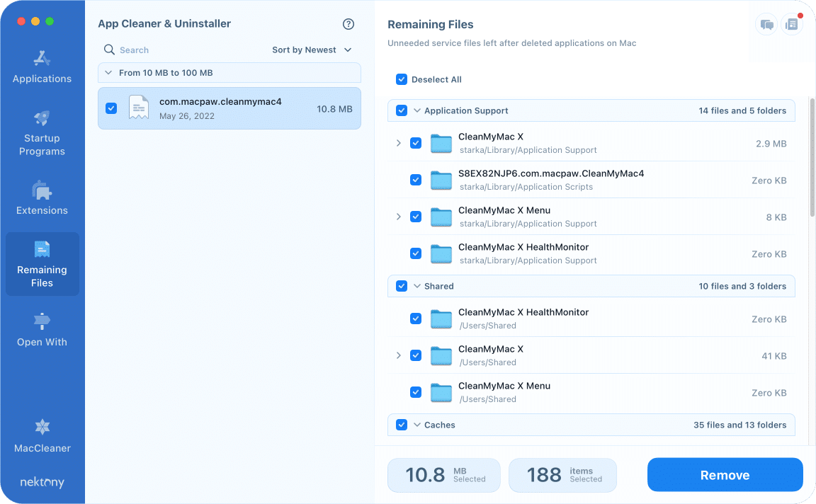Uncheck CleanMyMac X 2.9 MB checkbox
Image resolution: width=816 pixels, height=504 pixels.
[x=416, y=143]
